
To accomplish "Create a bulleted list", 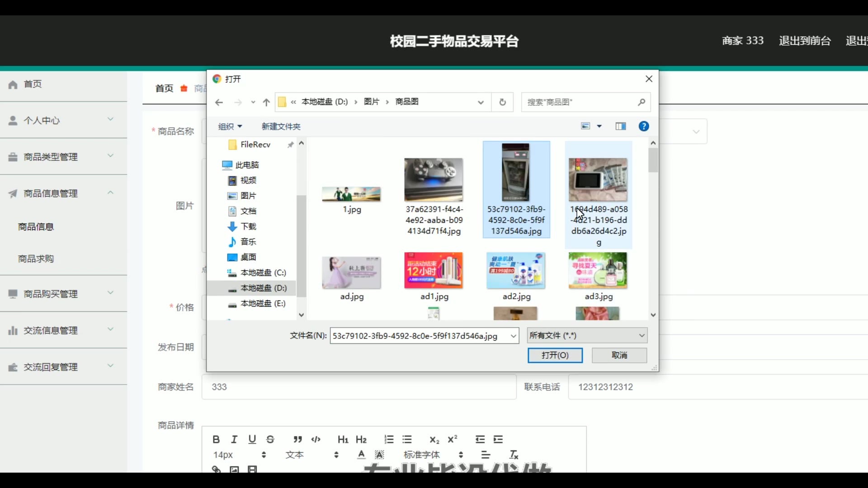I will click(407, 439).
